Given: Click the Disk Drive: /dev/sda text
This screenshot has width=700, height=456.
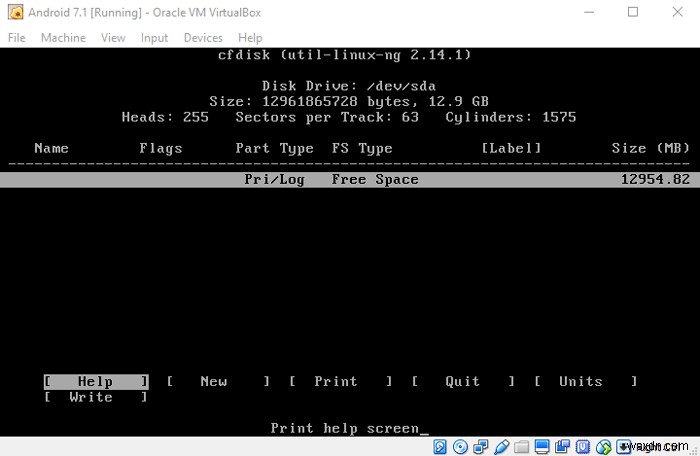Looking at the screenshot, I should 349,86.
